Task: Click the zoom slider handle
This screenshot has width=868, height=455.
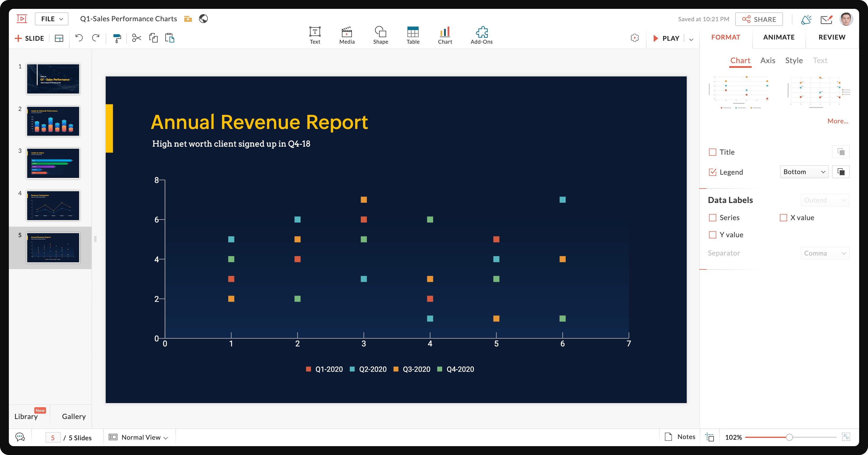Action: coord(789,437)
